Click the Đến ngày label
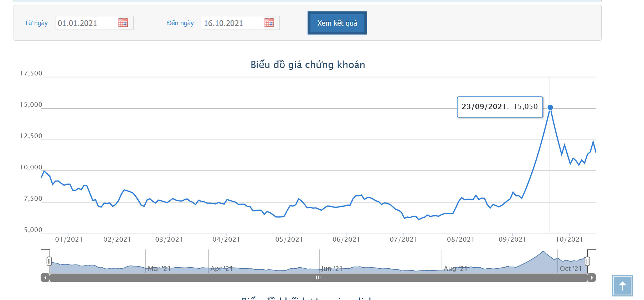Viewport: 644px width, 300px height. 180,23
